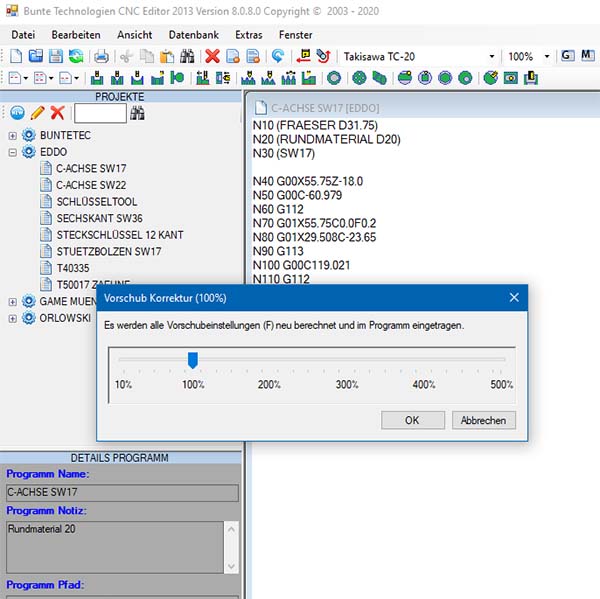Expand the GAME MUEN project node

pos(13,302)
